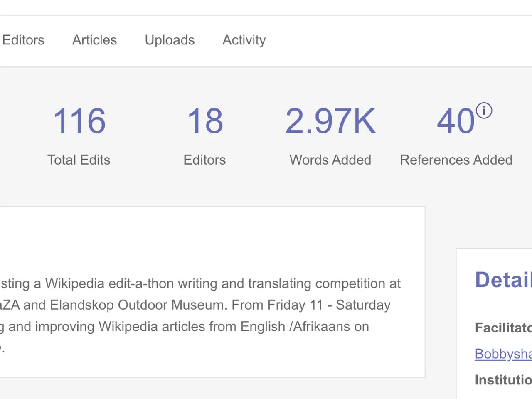Open the Editors tab
Image resolution: width=532 pixels, height=399 pixels.
click(x=23, y=40)
